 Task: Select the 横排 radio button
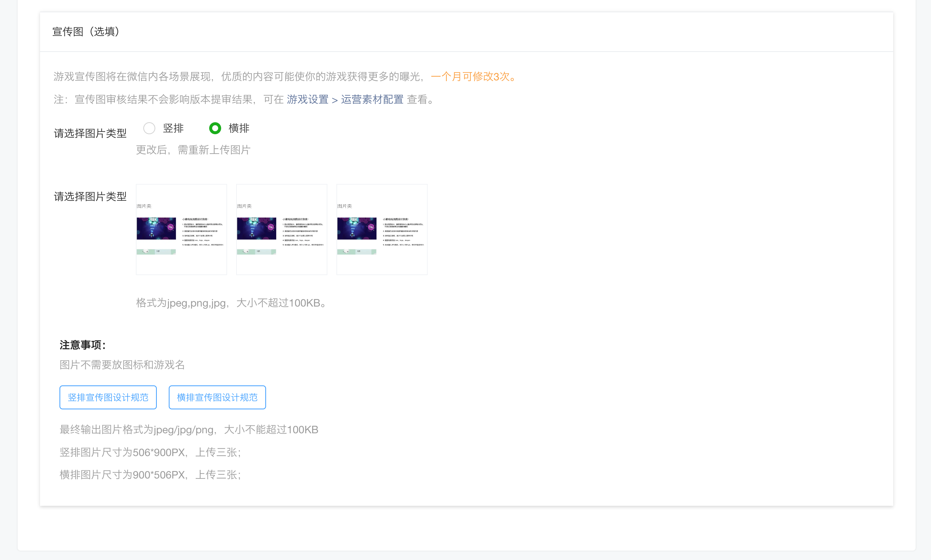point(215,128)
